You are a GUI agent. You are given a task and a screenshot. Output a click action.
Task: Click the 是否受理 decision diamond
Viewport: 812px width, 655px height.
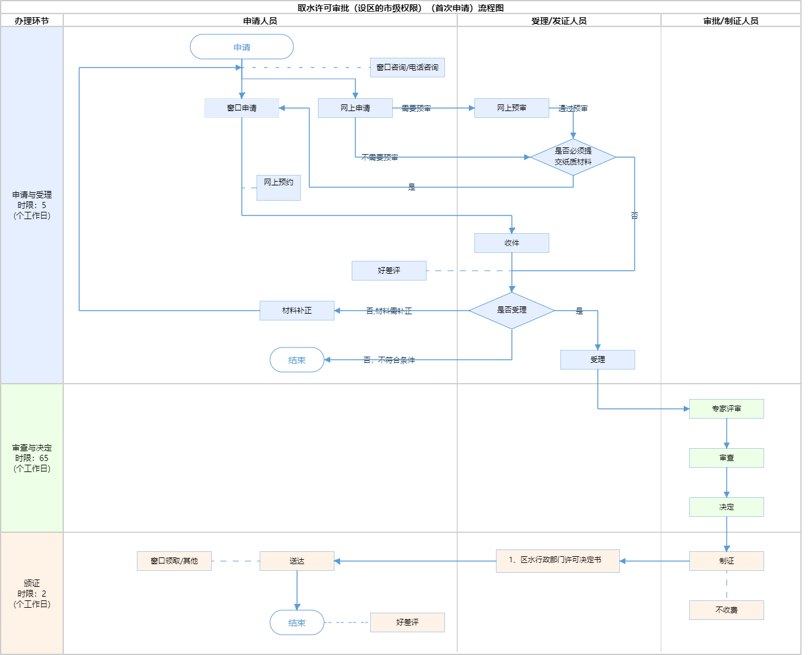point(511,311)
